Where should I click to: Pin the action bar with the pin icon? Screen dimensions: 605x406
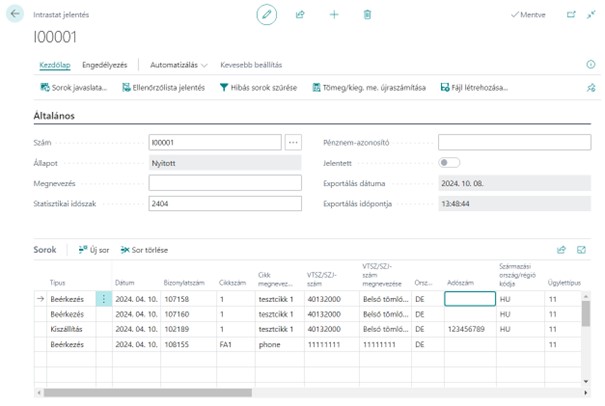point(591,88)
